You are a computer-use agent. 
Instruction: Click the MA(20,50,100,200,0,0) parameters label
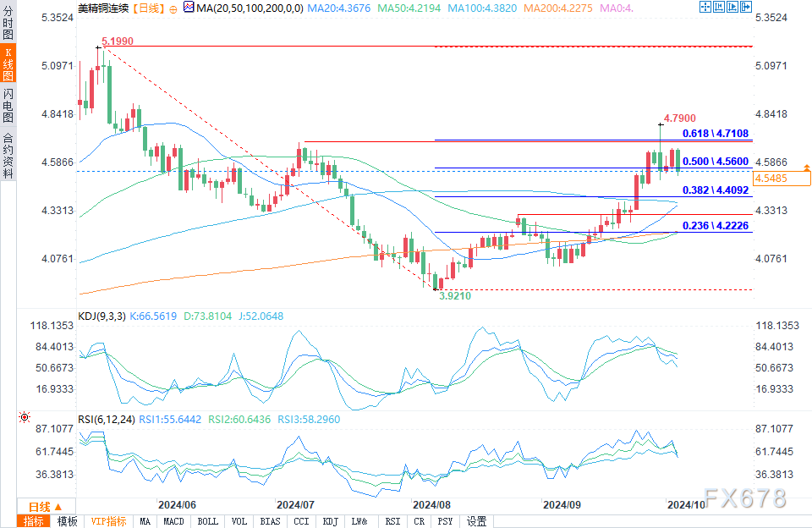pyautogui.click(x=250, y=8)
